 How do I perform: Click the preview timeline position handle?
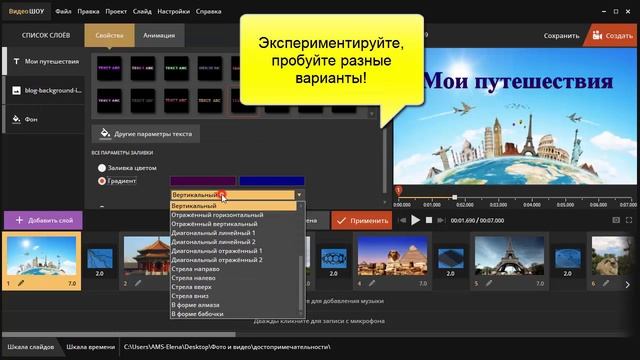[x=454, y=198]
